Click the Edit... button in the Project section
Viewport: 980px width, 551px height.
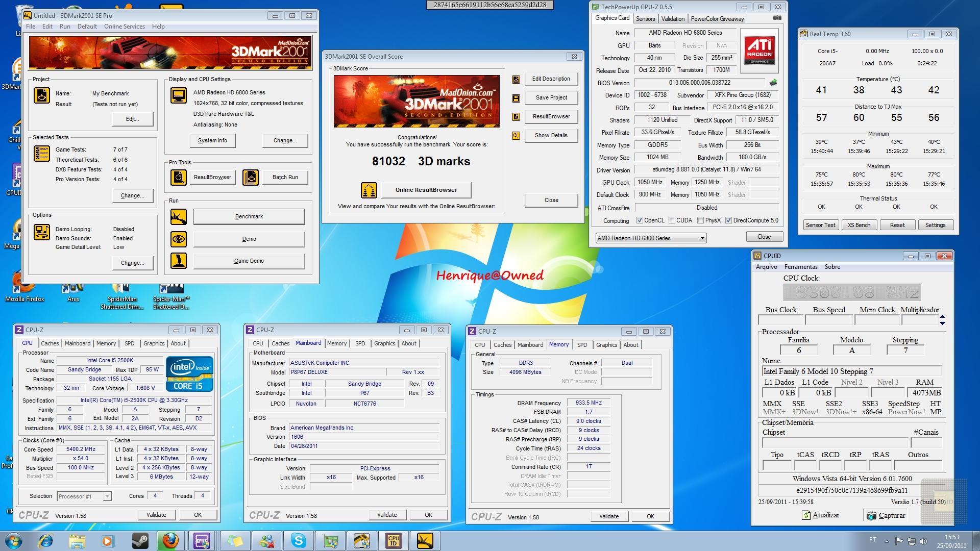[x=132, y=119]
